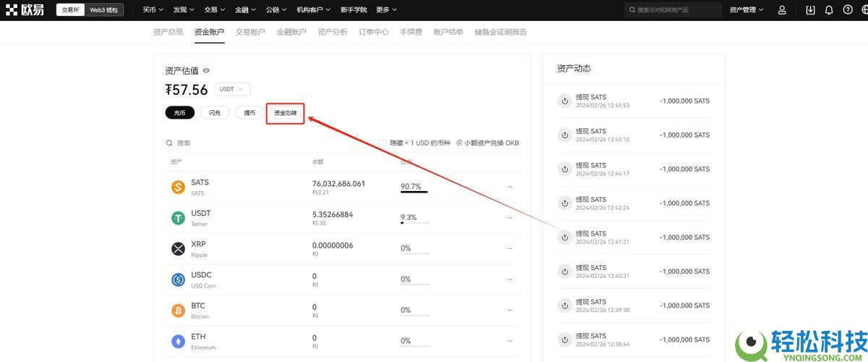Open the help question-mark icon
The width and height of the screenshot is (868, 362).
coord(848,10)
